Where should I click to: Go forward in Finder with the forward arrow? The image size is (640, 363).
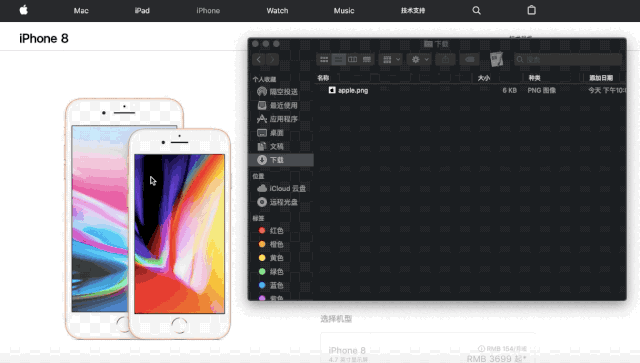(x=272, y=60)
